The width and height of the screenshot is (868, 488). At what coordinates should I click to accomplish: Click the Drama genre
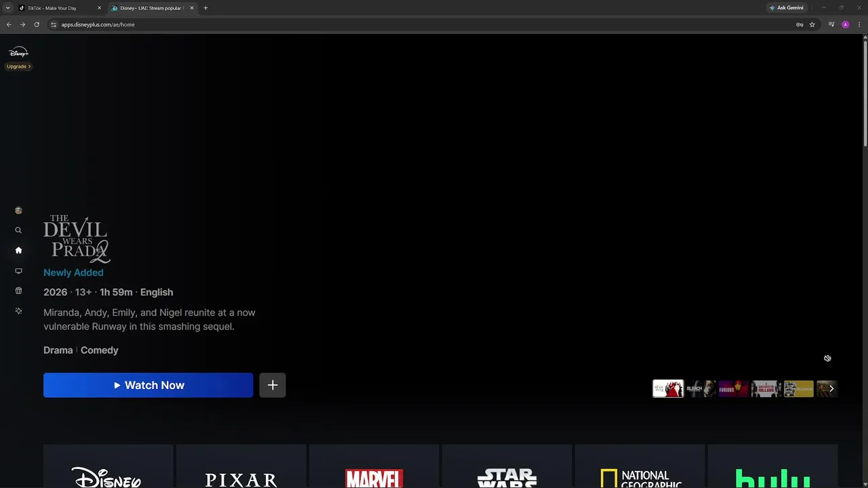coord(58,350)
